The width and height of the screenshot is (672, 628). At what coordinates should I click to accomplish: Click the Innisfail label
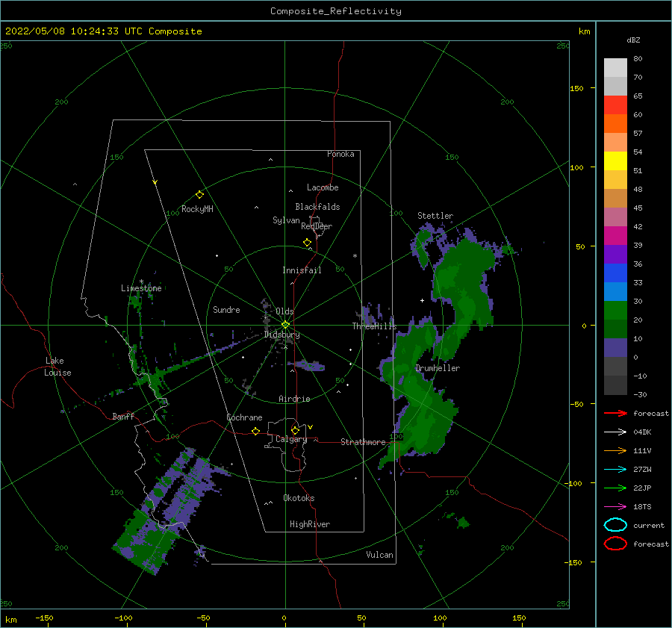pos(302,270)
